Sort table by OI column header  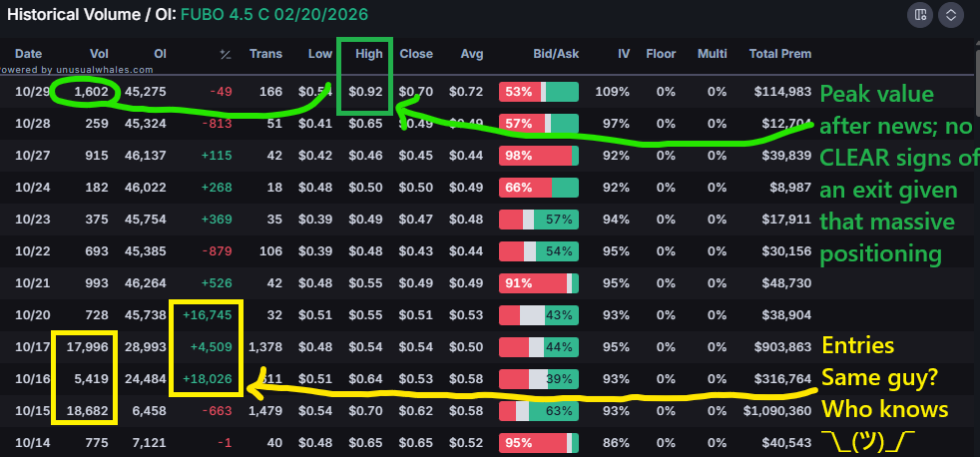(160, 54)
